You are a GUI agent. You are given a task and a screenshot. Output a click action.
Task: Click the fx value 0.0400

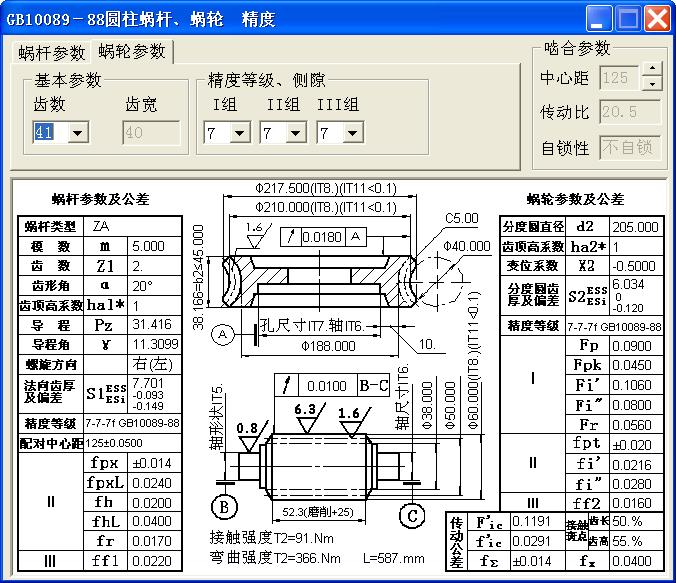632,561
